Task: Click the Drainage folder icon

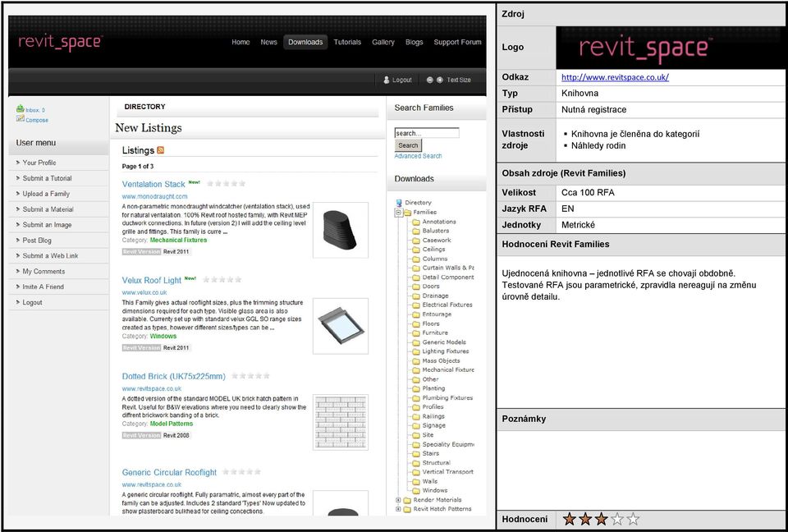Action: point(415,296)
